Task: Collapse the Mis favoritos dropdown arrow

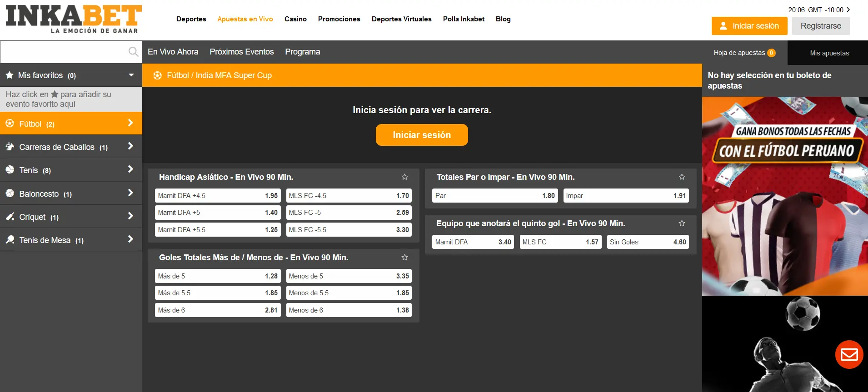Action: [131, 75]
